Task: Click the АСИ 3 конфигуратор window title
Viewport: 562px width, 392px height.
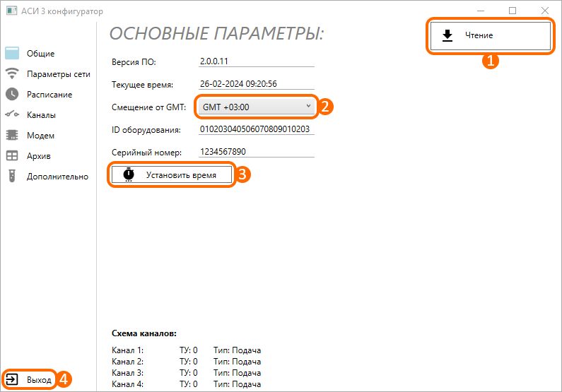Action: point(62,11)
